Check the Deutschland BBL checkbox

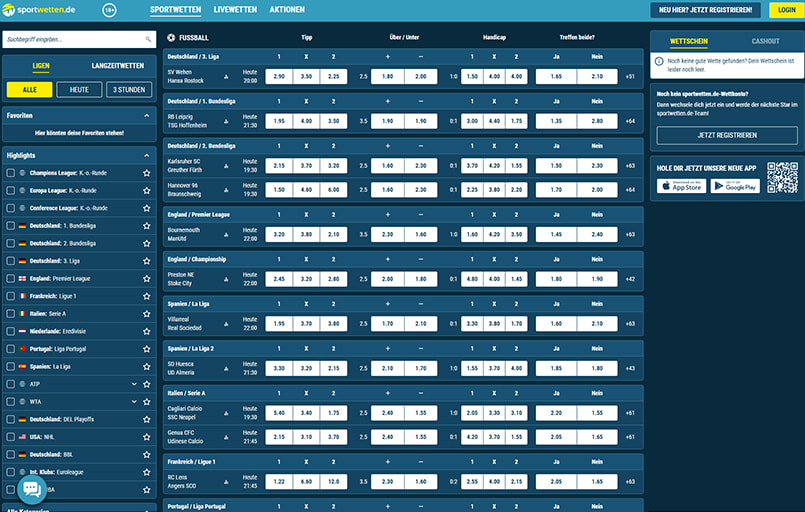pyautogui.click(x=10, y=454)
